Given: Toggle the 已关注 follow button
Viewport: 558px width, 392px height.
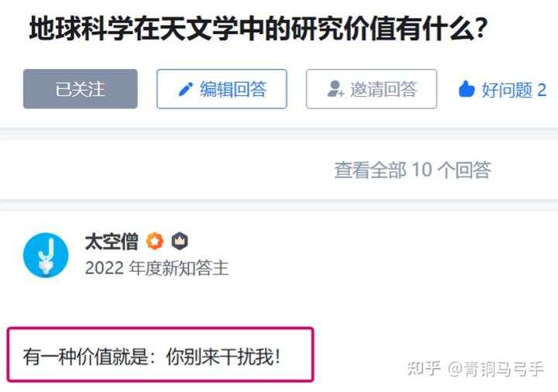Looking at the screenshot, I should [x=81, y=89].
